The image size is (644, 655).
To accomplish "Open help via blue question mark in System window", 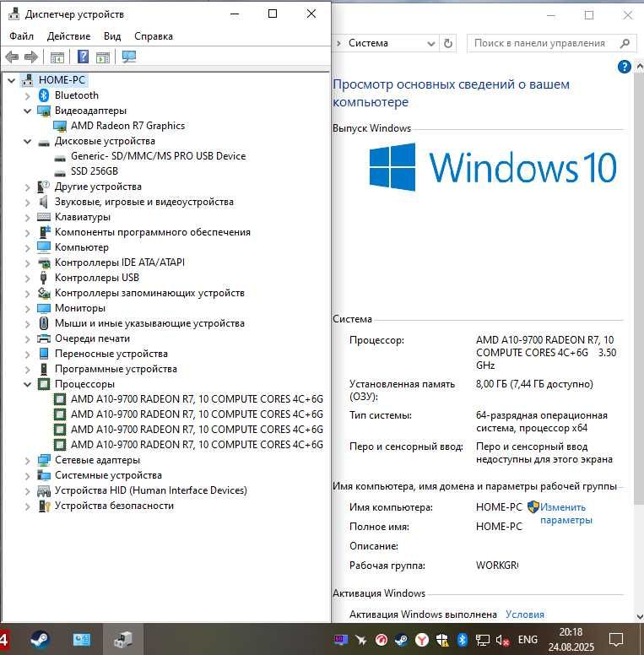I will (624, 67).
